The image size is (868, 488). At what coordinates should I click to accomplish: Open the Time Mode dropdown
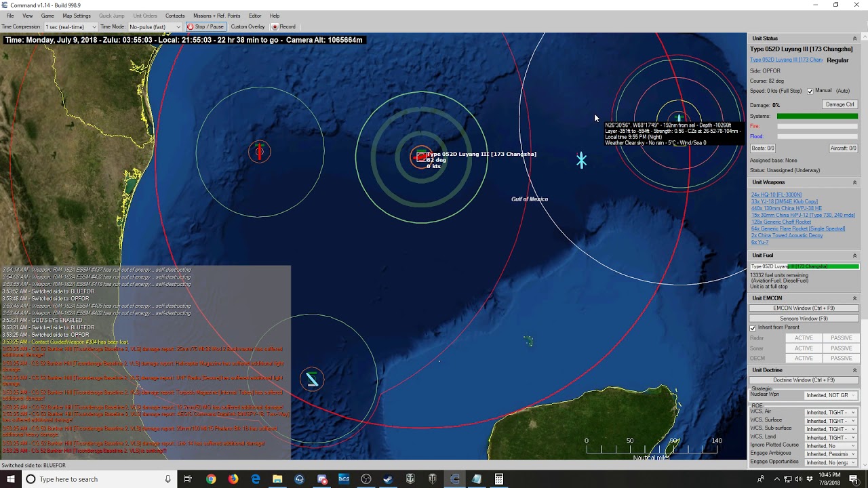point(155,27)
